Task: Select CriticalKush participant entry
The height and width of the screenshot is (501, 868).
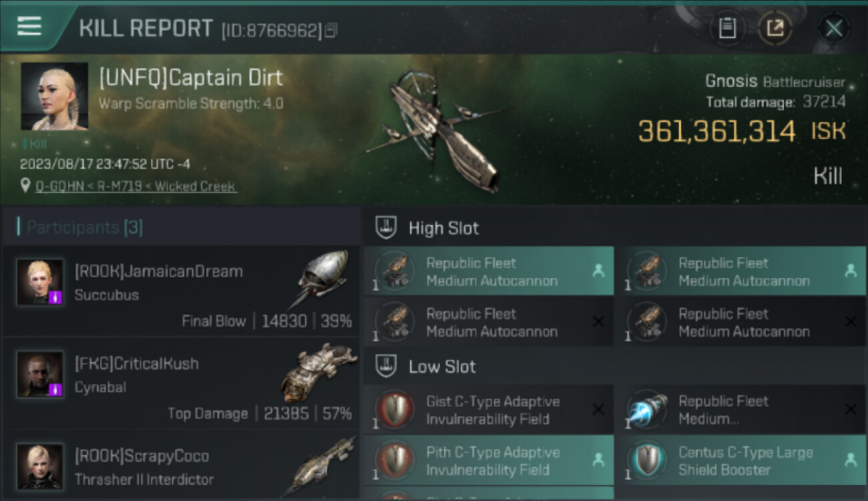Action: [x=181, y=383]
